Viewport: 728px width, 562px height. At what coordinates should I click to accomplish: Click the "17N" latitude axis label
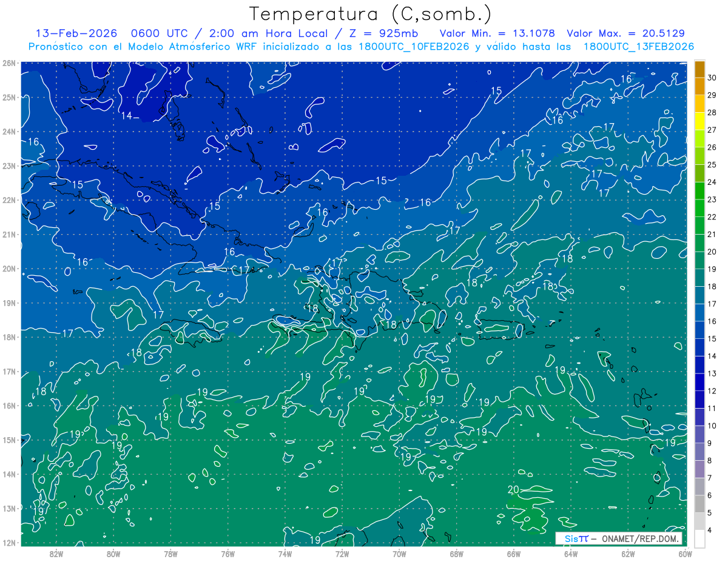coord(8,371)
